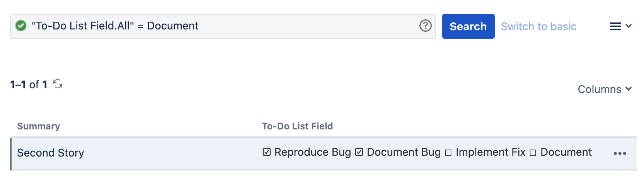Toggle the Reproduce Bug checkbox
644x179 pixels.
tap(267, 152)
